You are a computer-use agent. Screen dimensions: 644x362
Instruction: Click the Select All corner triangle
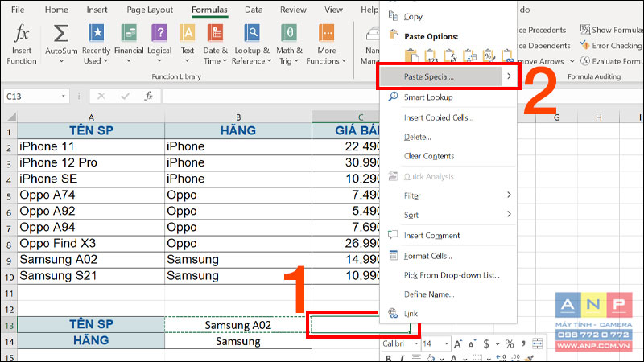click(x=10, y=117)
